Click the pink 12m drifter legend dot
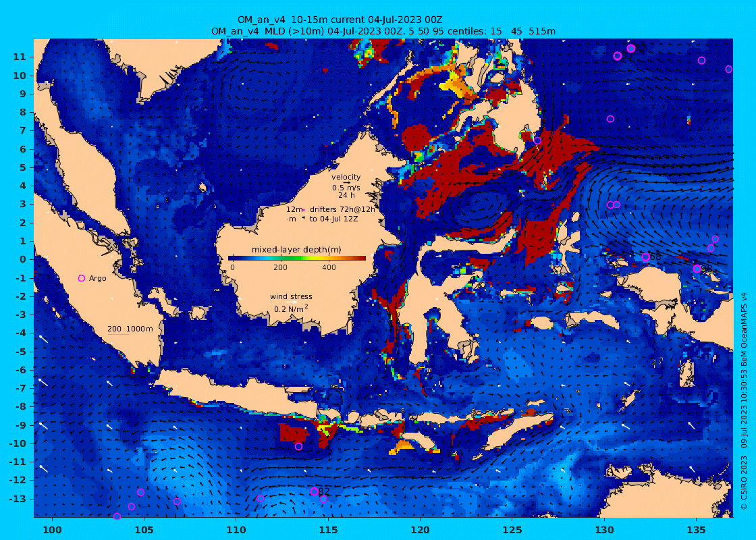 pos(304,210)
